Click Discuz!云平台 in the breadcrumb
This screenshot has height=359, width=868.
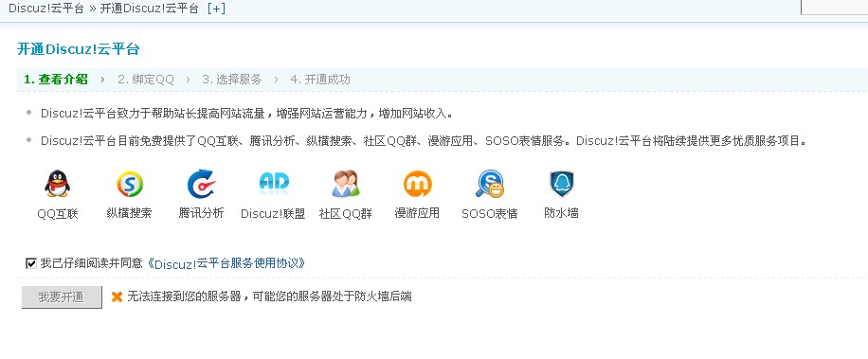pyautogui.click(x=45, y=9)
